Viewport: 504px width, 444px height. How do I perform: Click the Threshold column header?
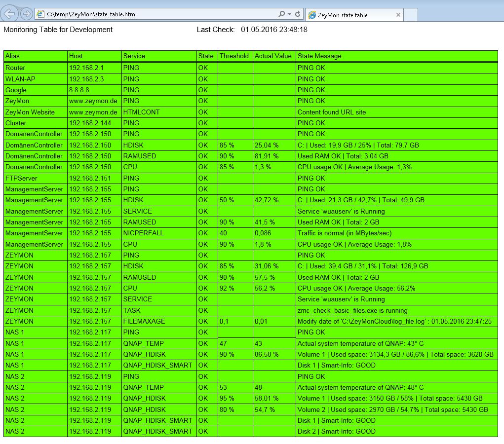point(234,56)
